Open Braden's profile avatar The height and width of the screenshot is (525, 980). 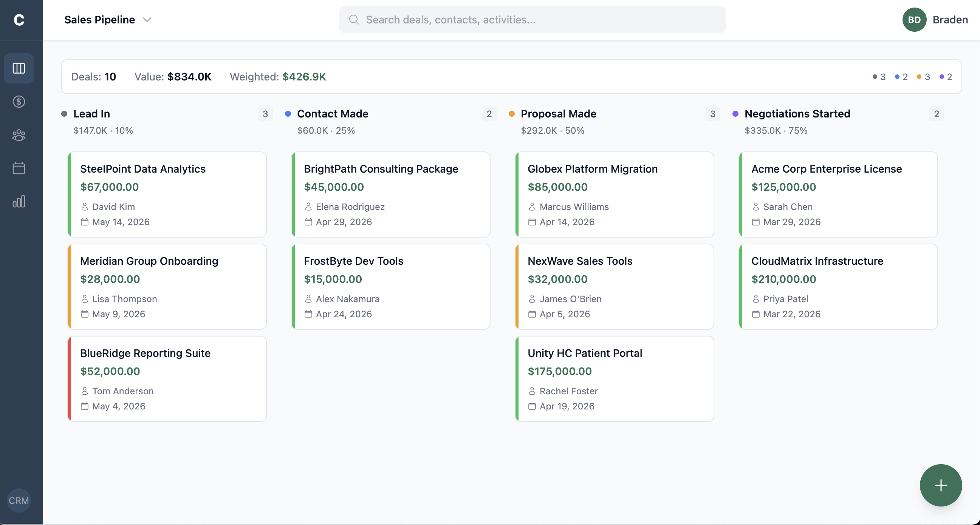(914, 19)
